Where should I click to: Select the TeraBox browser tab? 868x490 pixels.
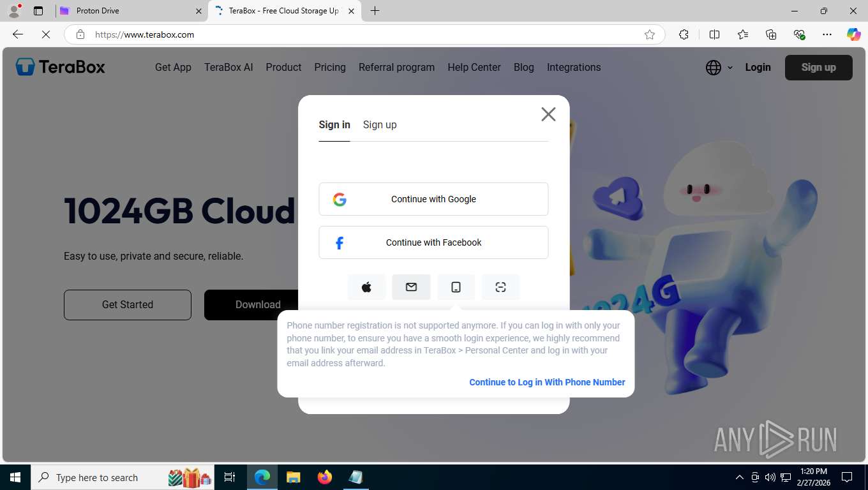click(285, 11)
